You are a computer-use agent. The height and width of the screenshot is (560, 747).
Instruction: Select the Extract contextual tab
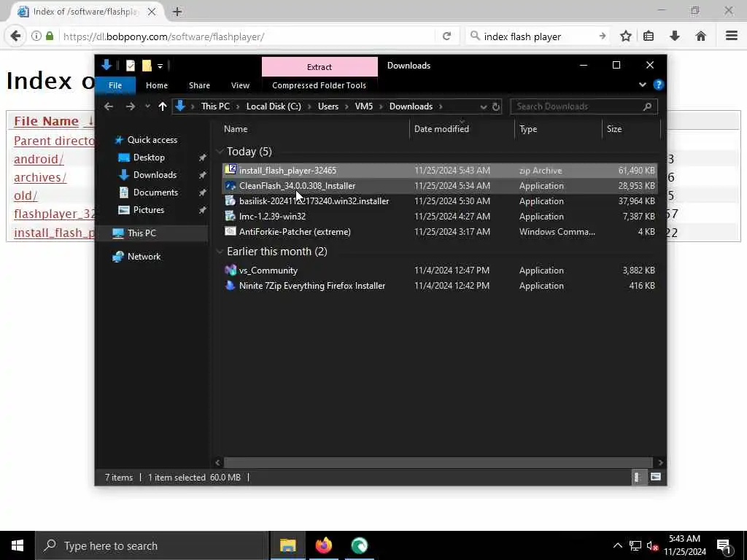pos(320,66)
